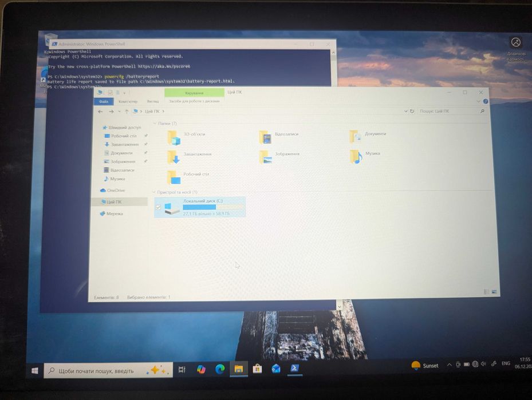The width and height of the screenshot is (532, 400).
Task: Open the Sunset weather widget
Action: 425,366
